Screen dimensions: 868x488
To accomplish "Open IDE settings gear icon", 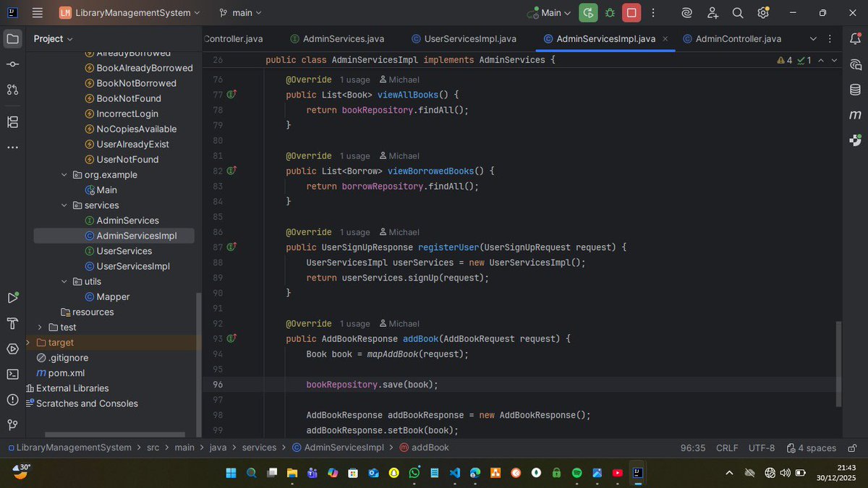I will point(763,12).
